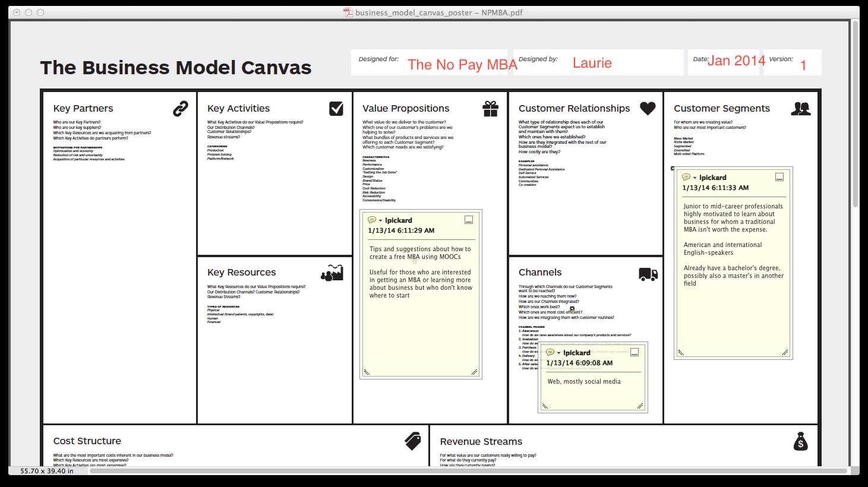Click the horizontal scrollbar at window bottom
Image resolution: width=868 pixels, height=487 pixels.
[x=468, y=471]
